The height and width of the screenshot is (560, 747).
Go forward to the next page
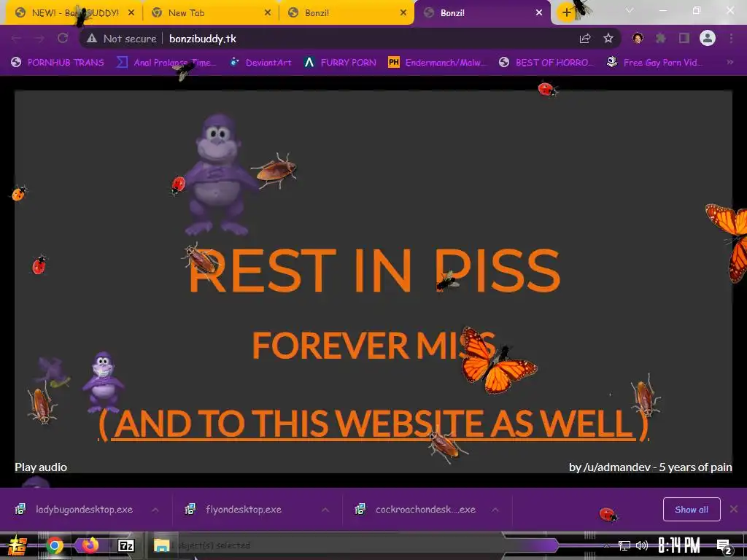point(39,39)
